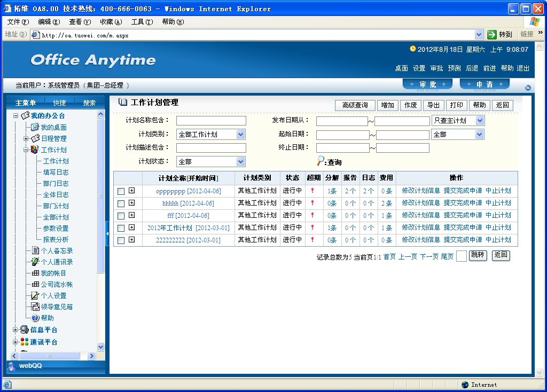The width and height of the screenshot is (547, 392).
Task: Click 修改计划信息 link for fff plan
Action: pyautogui.click(x=421, y=215)
